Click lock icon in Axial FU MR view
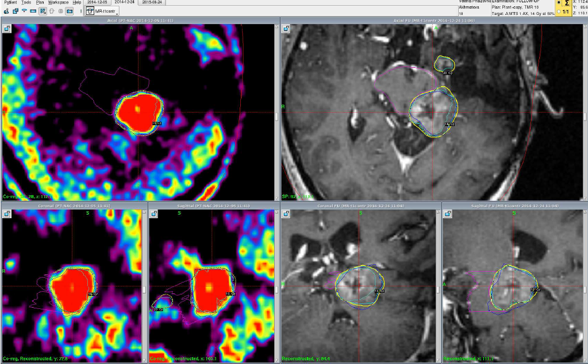 [x=286, y=29]
